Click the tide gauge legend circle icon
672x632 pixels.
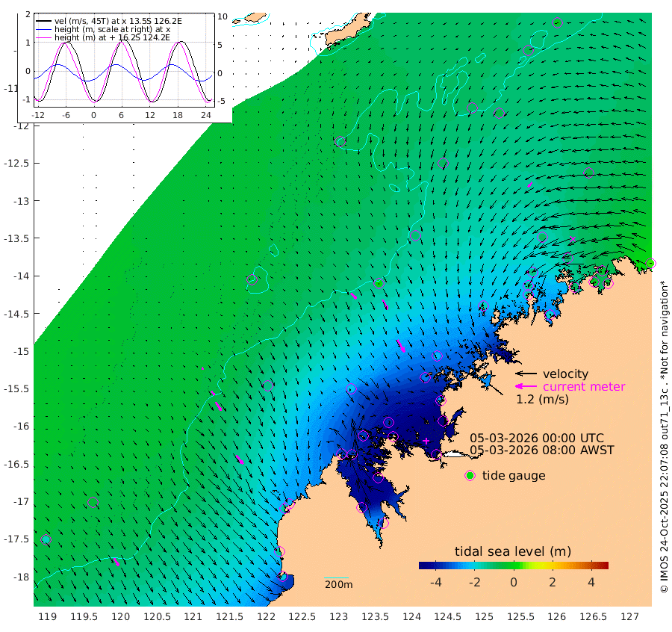(470, 476)
